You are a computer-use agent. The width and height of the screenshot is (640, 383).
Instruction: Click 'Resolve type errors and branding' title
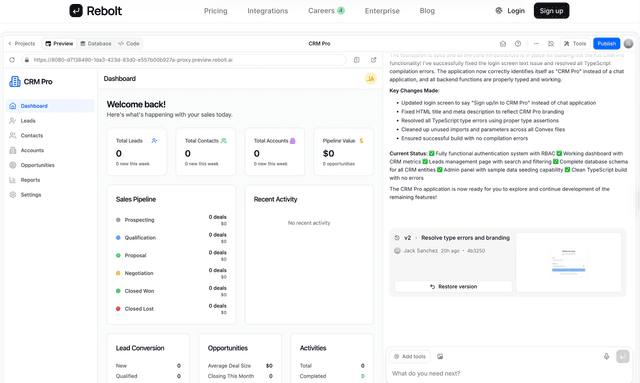tap(465, 238)
